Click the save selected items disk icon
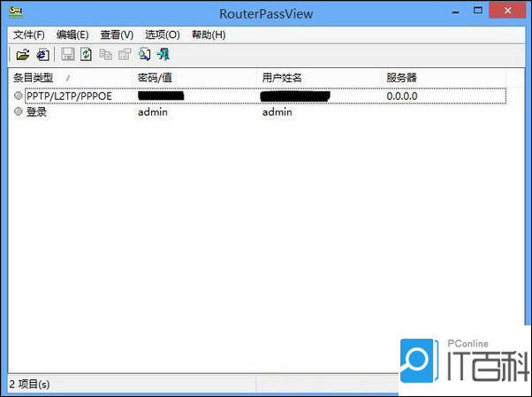532x397 pixels. click(x=68, y=54)
